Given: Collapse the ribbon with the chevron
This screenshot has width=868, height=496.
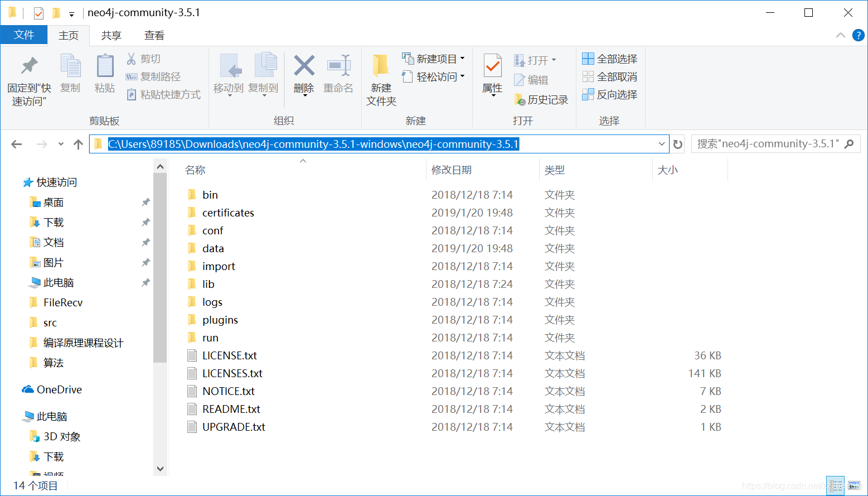Looking at the screenshot, I should click(x=841, y=35).
